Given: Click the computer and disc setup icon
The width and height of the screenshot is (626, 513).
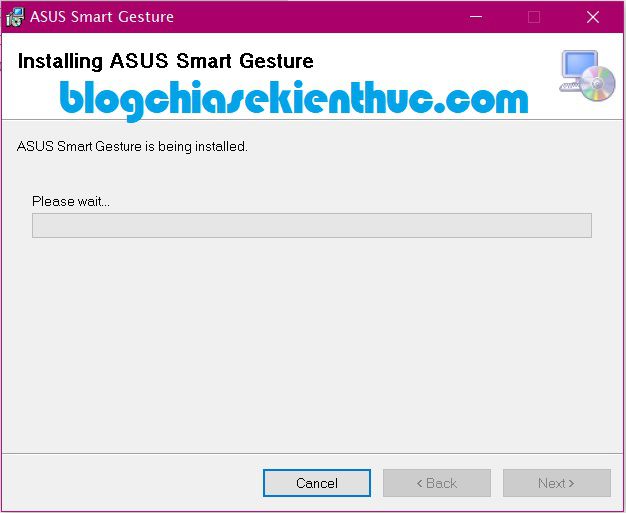Looking at the screenshot, I should coord(587,75).
